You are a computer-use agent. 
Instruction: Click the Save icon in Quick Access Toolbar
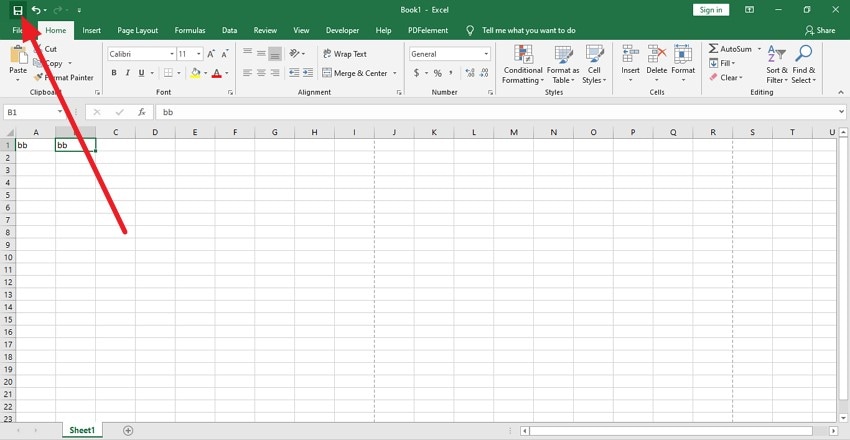18,10
